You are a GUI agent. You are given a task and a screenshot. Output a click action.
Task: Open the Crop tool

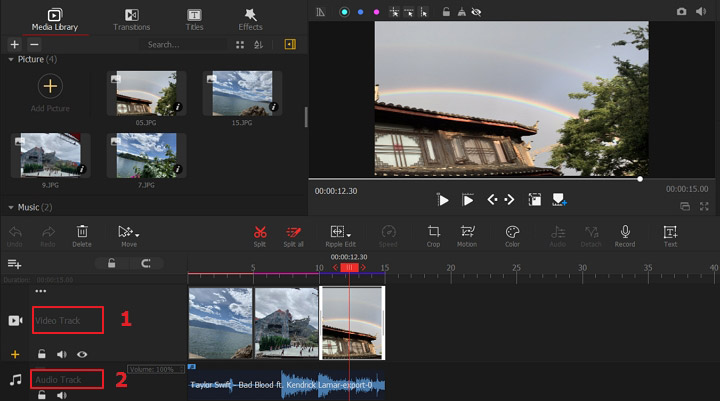click(x=433, y=232)
